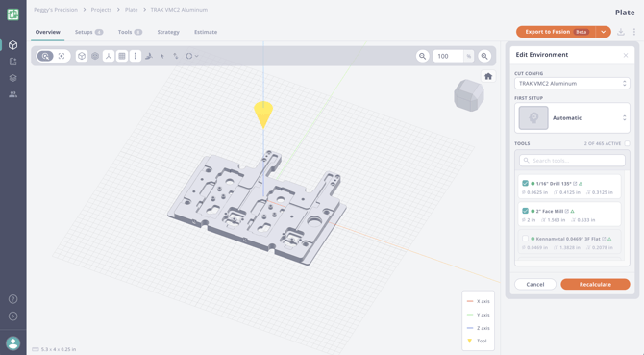Open the circle view options dropdown

192,56
